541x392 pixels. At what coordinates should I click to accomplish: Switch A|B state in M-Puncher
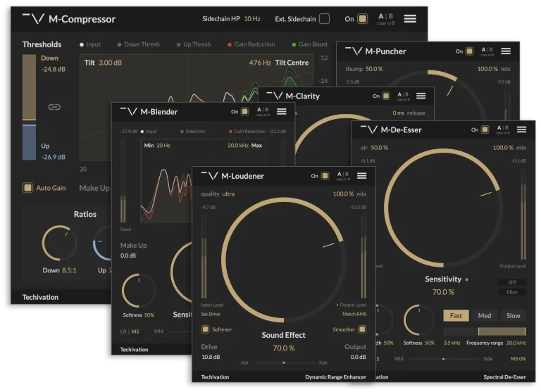point(487,51)
